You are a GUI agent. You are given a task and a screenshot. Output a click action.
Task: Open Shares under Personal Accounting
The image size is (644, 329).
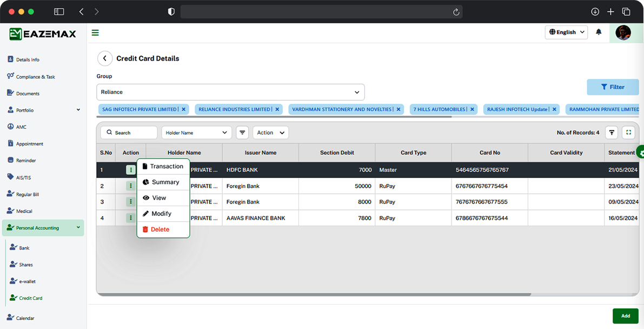(x=21, y=265)
